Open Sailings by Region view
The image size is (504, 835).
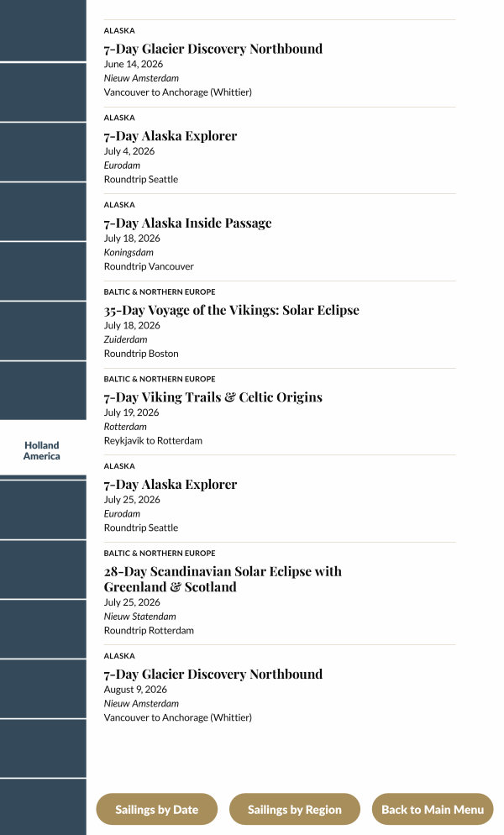[294, 810]
